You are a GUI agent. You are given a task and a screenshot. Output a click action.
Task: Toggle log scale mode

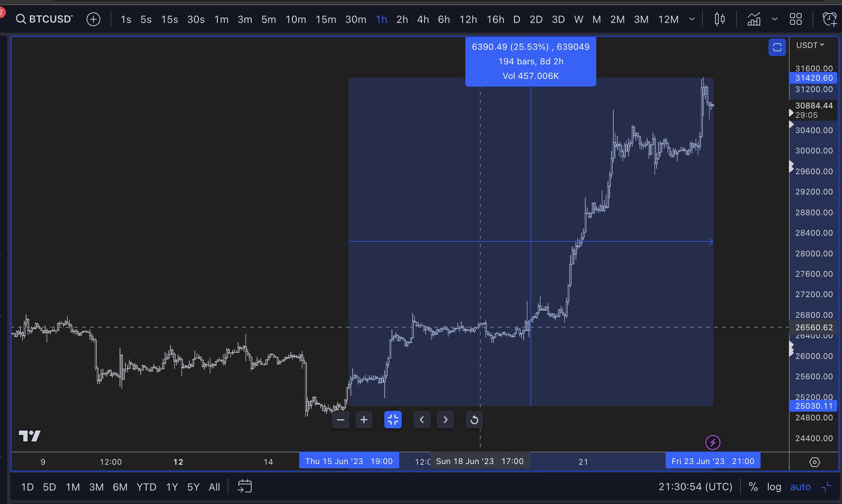point(774,487)
